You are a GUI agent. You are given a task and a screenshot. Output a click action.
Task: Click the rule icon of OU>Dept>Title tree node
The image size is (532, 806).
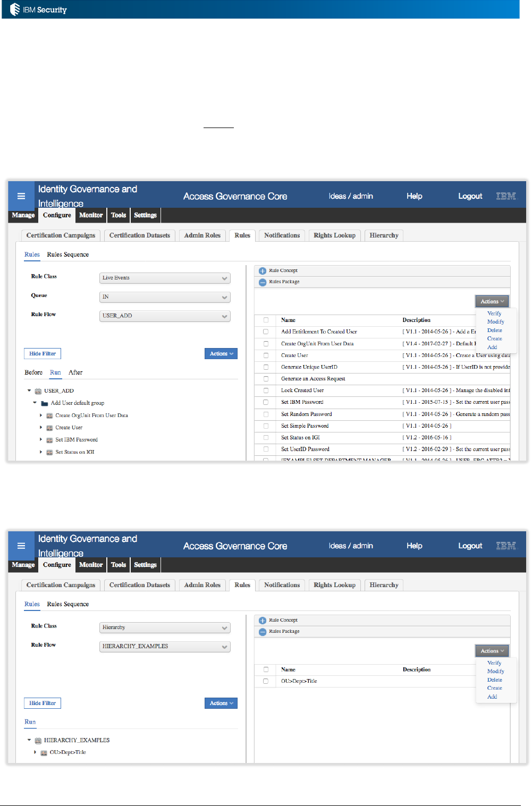(44, 753)
